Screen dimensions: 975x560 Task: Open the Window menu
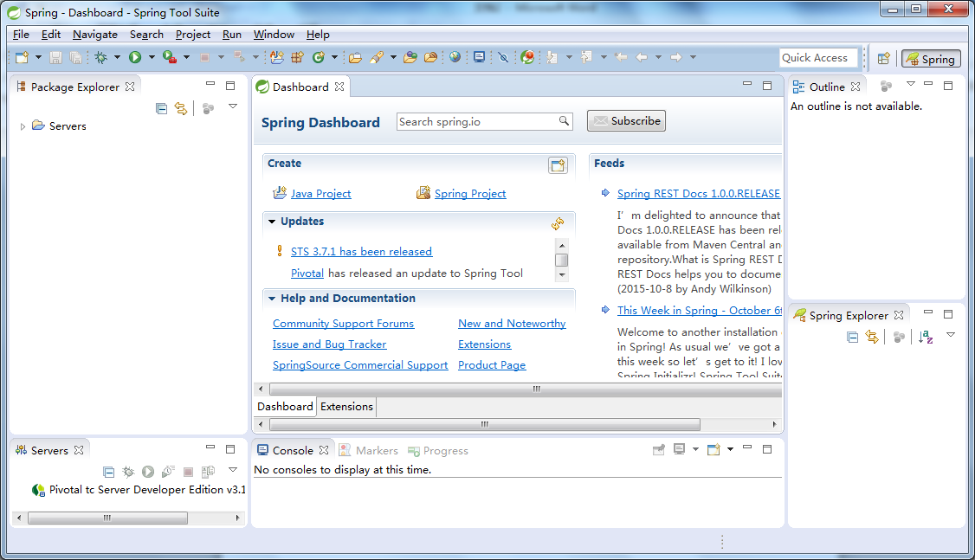[274, 35]
